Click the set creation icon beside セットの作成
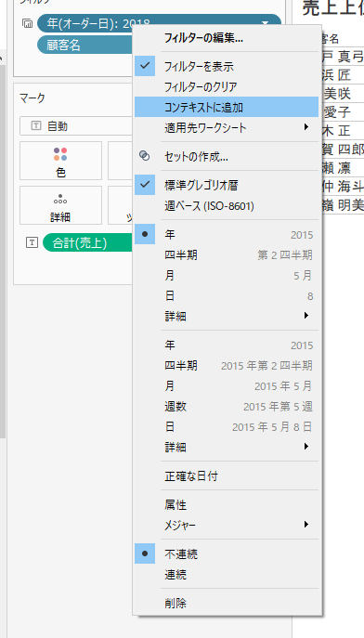 click(x=144, y=155)
